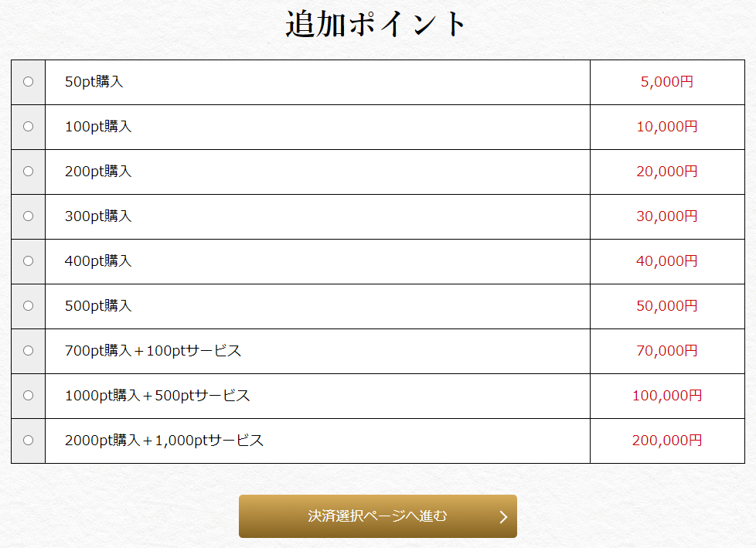Choose the 500pt購入 radio button
Viewport: 756px width, 548px height.
29,305
